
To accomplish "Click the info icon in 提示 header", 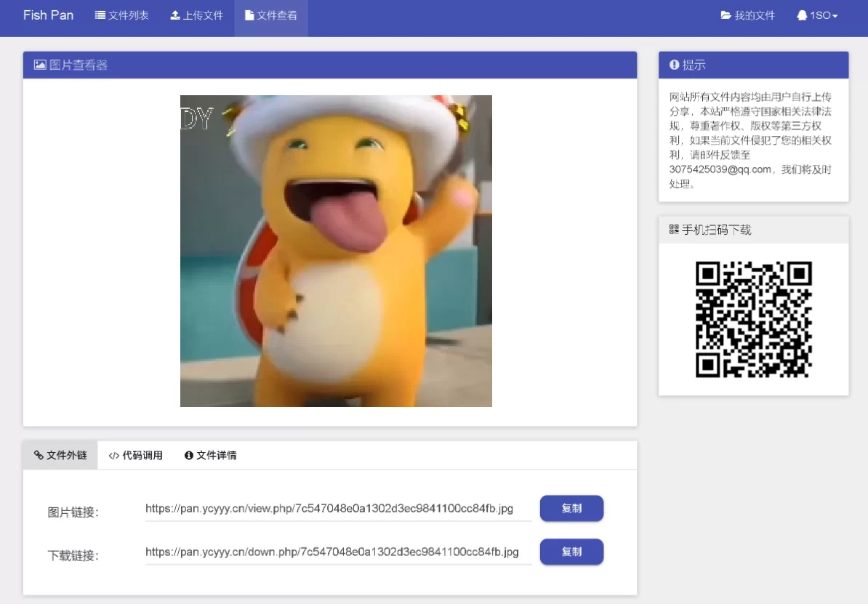I will 674,65.
